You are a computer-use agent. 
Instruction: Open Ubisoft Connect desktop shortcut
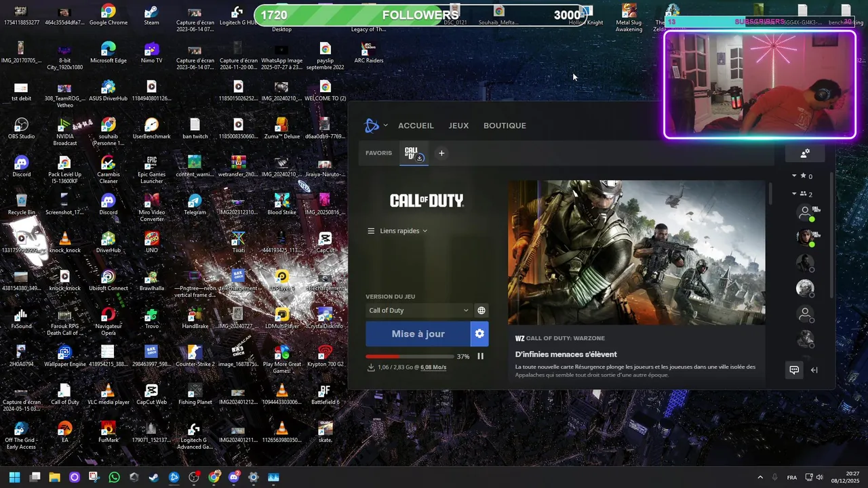click(x=108, y=281)
